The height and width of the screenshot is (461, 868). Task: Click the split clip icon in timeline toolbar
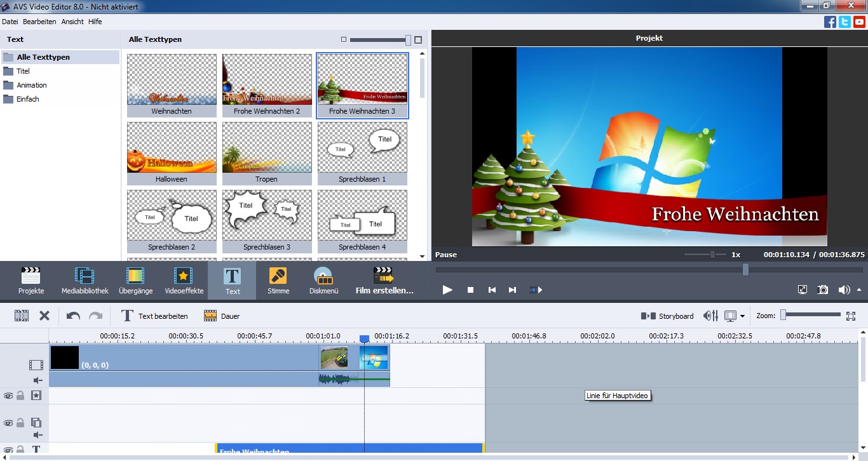(22, 316)
